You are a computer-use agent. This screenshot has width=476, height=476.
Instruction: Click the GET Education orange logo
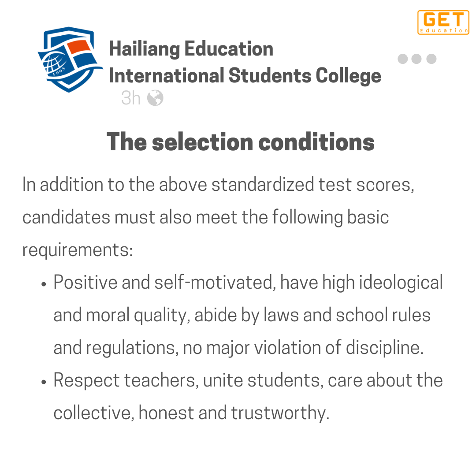(x=443, y=22)
